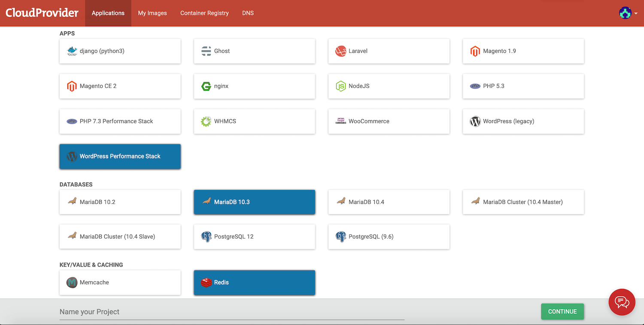Switch to the My Images tab

click(152, 13)
